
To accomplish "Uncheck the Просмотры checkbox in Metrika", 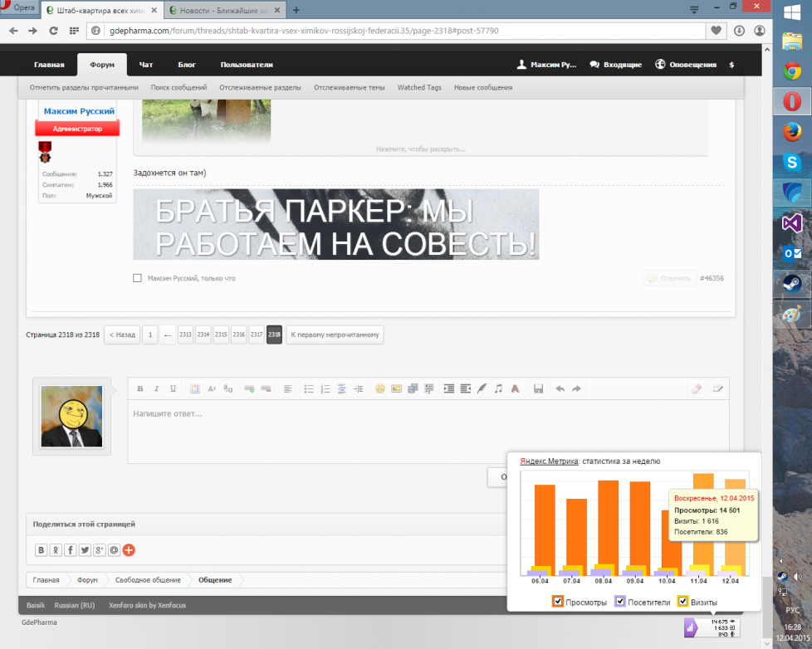I will pyautogui.click(x=559, y=602).
